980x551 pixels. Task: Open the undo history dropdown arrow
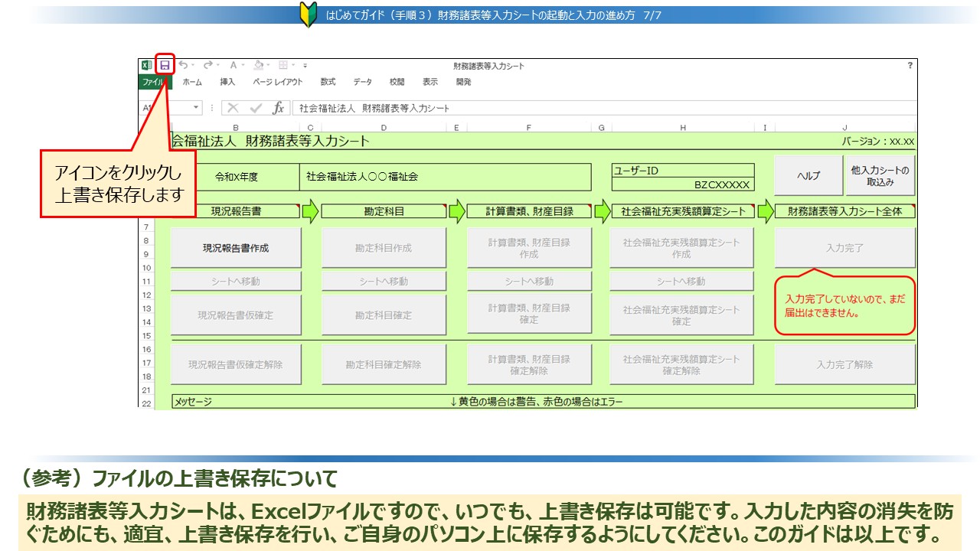tap(193, 66)
